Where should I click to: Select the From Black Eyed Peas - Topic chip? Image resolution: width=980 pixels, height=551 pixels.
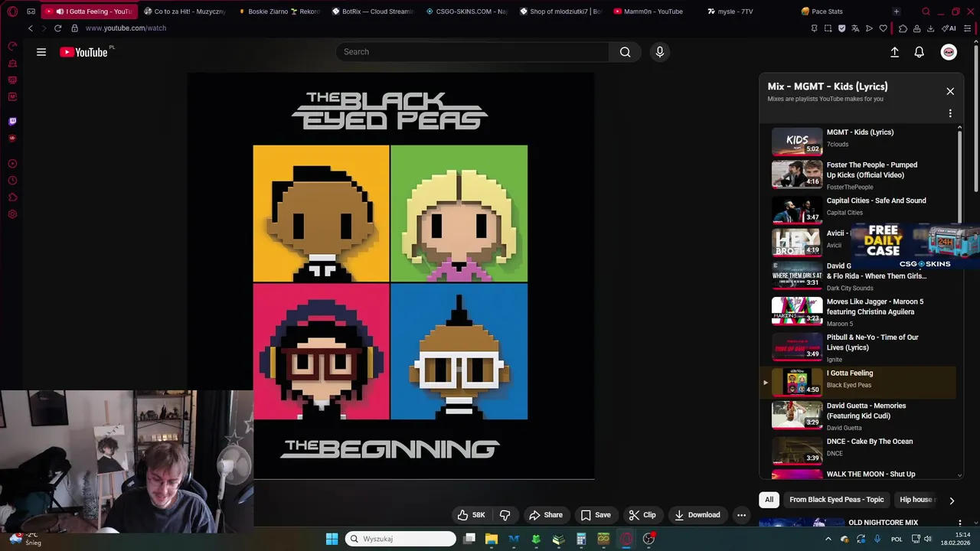point(837,500)
